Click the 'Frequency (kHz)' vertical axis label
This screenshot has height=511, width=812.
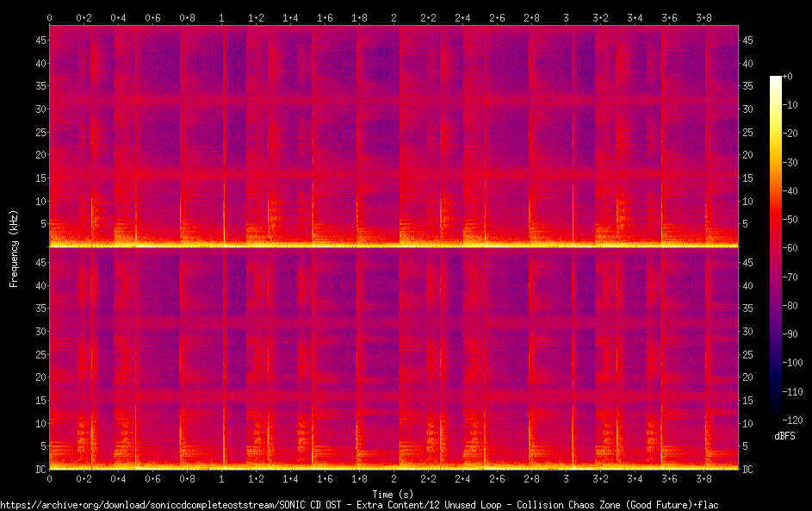(14, 247)
